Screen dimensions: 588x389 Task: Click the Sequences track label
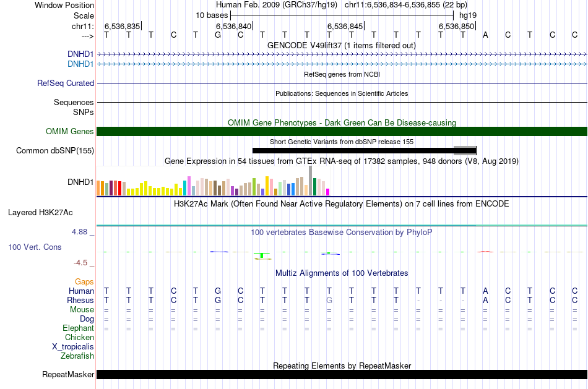pyautogui.click(x=74, y=102)
